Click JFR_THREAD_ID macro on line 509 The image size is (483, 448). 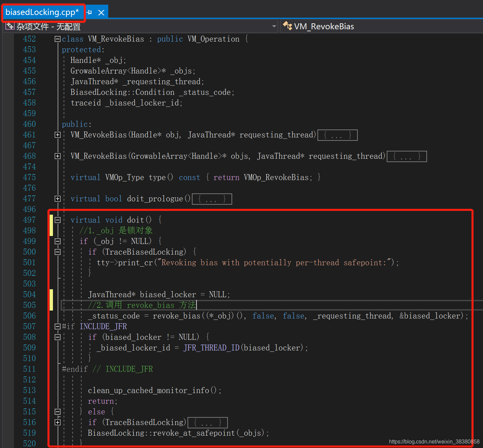coord(212,348)
